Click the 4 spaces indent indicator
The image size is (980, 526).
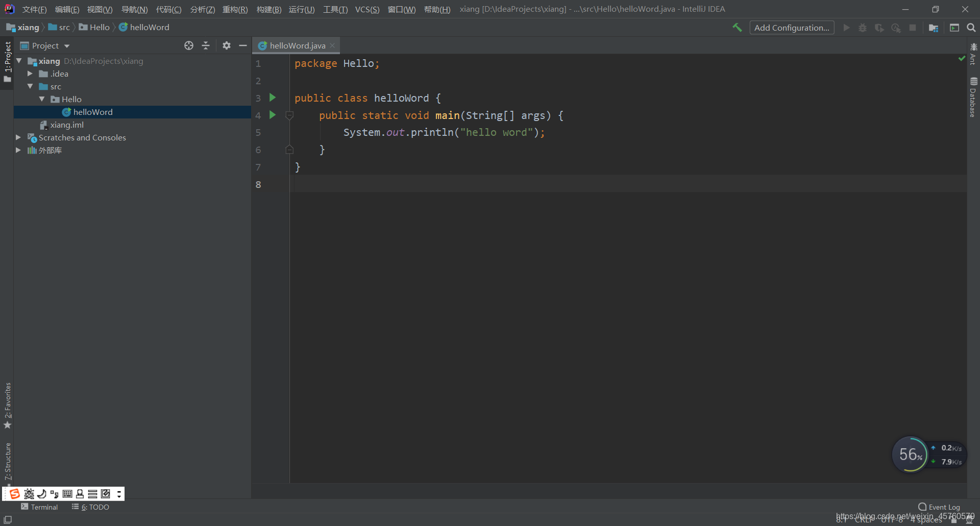point(927,520)
